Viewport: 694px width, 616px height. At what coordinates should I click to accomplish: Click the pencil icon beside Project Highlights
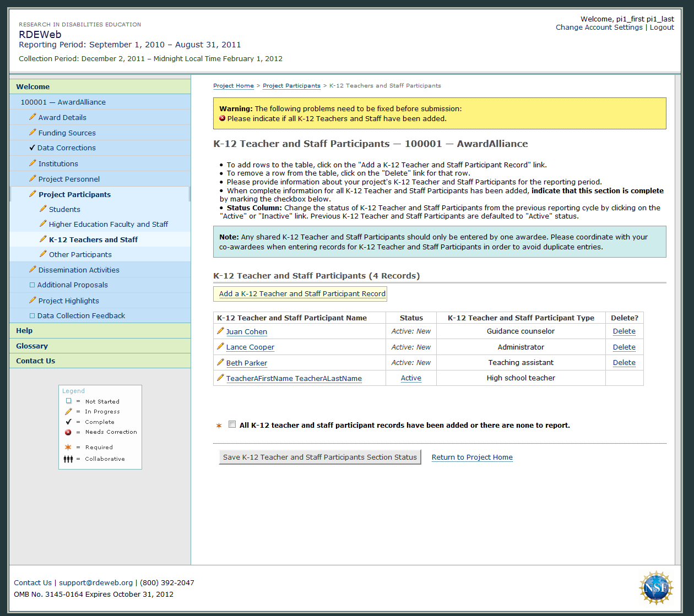pyautogui.click(x=32, y=300)
